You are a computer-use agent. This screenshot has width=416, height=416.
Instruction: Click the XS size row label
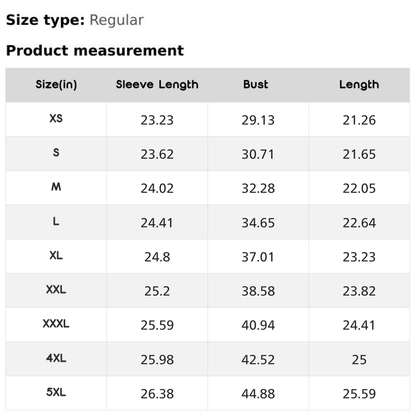click(x=56, y=118)
